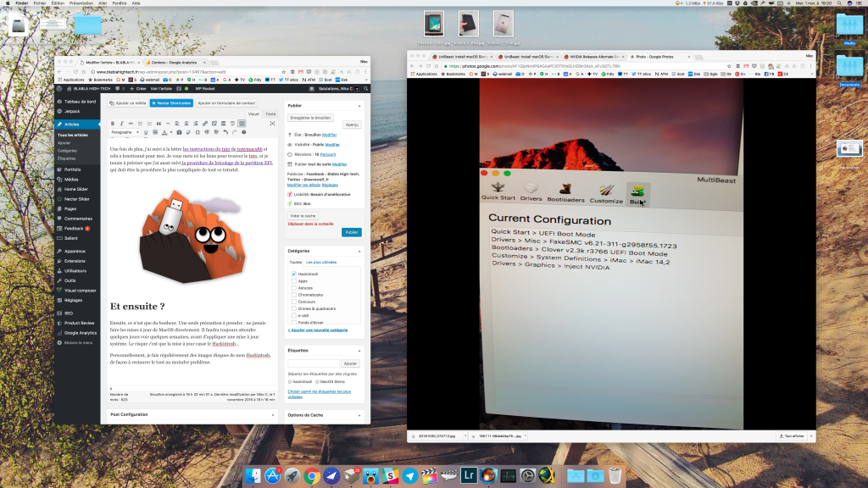868x488 pixels.
Task: Expand the Options de Cache panel
Action: [359, 415]
